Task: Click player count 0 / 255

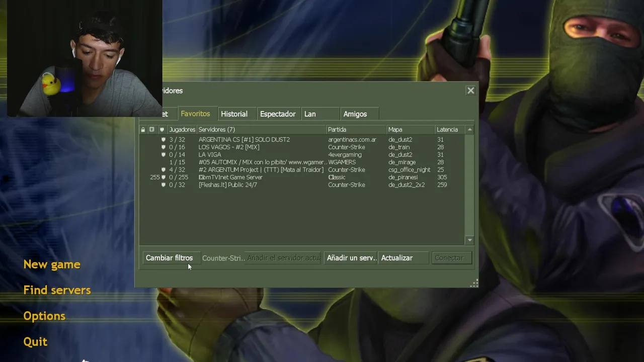Action: tap(179, 177)
